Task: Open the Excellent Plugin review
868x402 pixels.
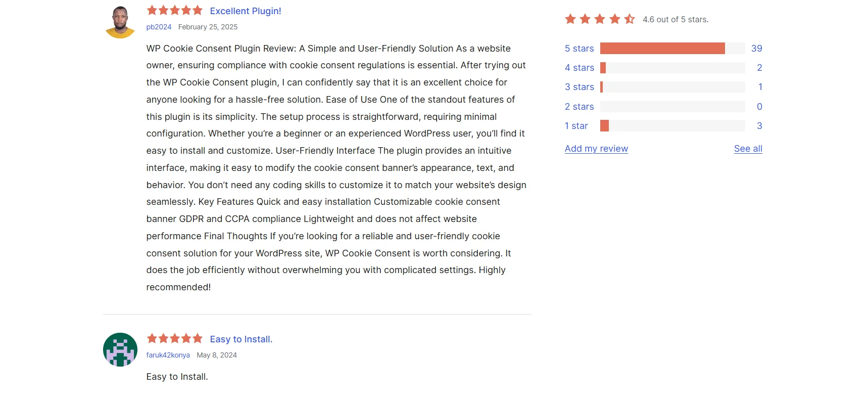Action: click(246, 11)
